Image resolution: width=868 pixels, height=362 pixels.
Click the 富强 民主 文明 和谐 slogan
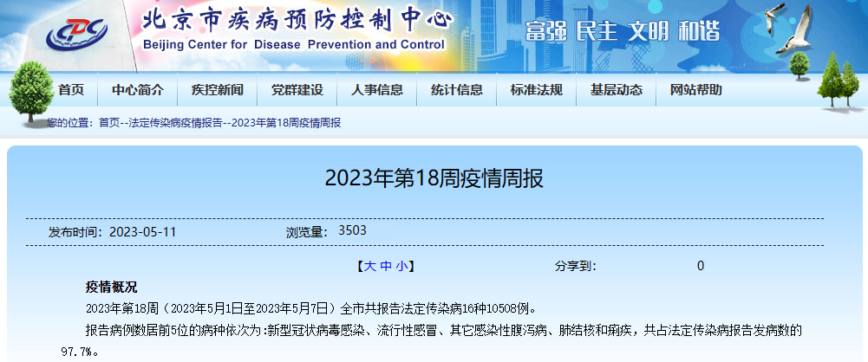[x=623, y=31]
